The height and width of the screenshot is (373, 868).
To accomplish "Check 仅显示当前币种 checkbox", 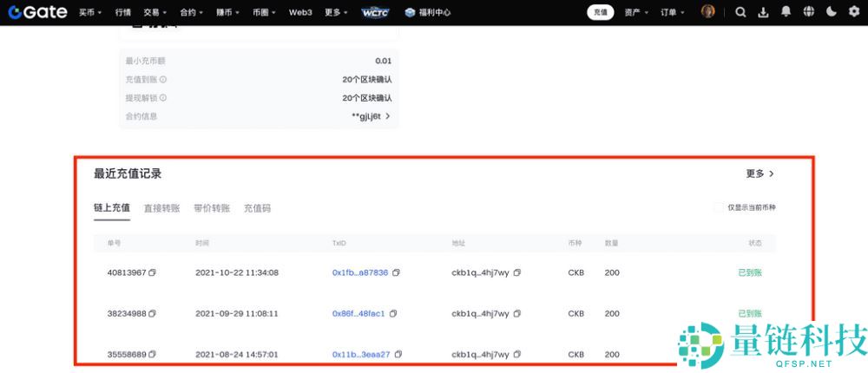I will tap(719, 207).
